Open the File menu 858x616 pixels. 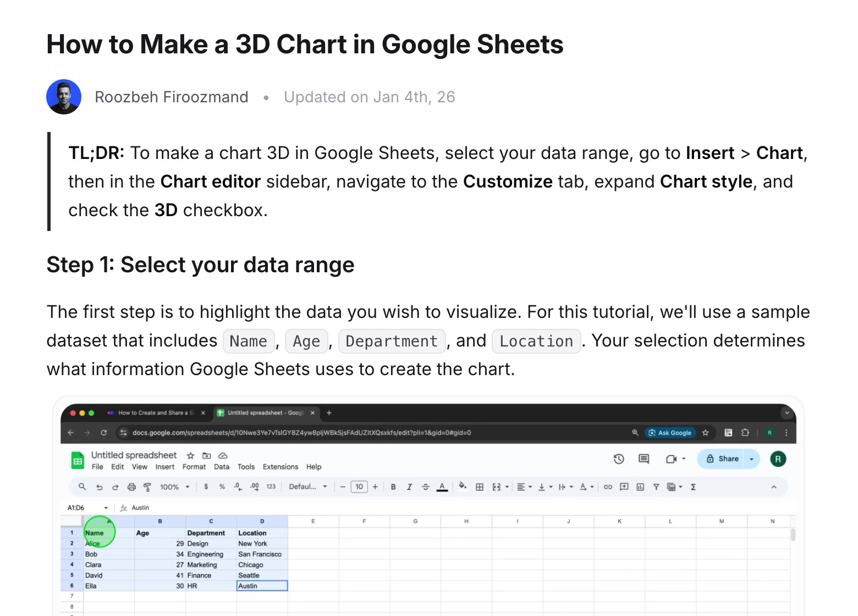coord(97,467)
